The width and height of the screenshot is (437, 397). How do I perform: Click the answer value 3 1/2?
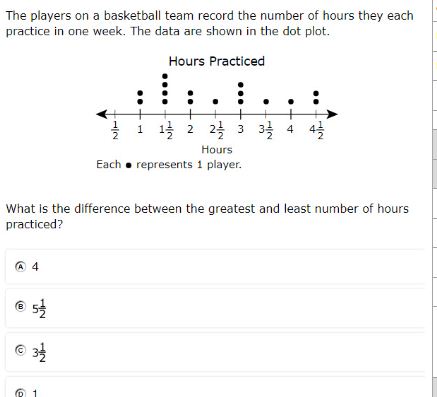(39, 352)
